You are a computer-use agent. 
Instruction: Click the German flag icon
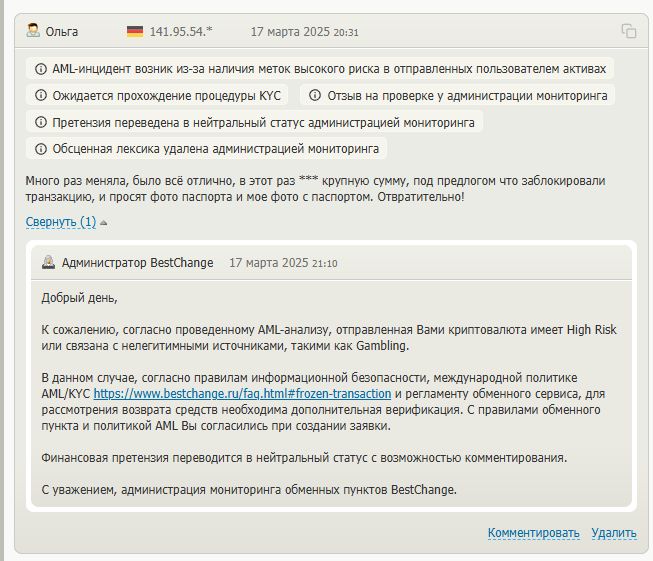[135, 31]
